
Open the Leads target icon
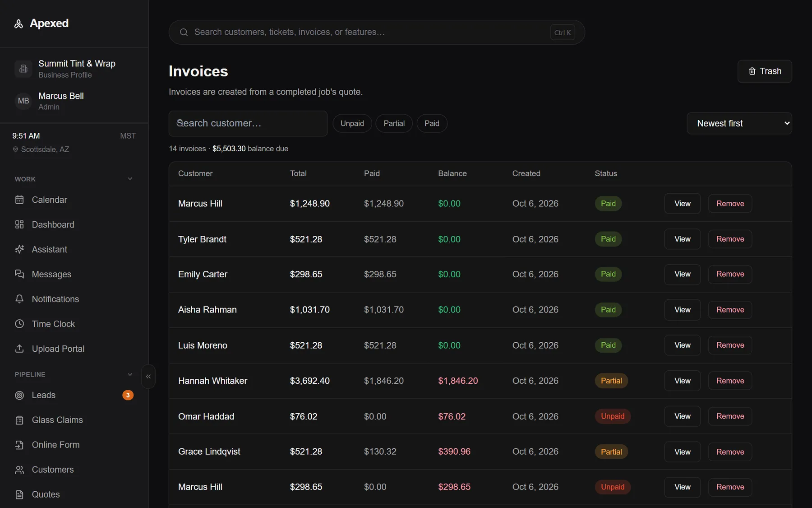[x=19, y=395]
